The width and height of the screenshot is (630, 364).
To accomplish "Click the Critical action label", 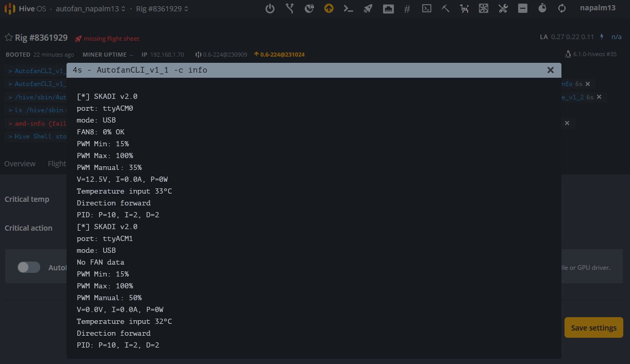I will tap(28, 228).
